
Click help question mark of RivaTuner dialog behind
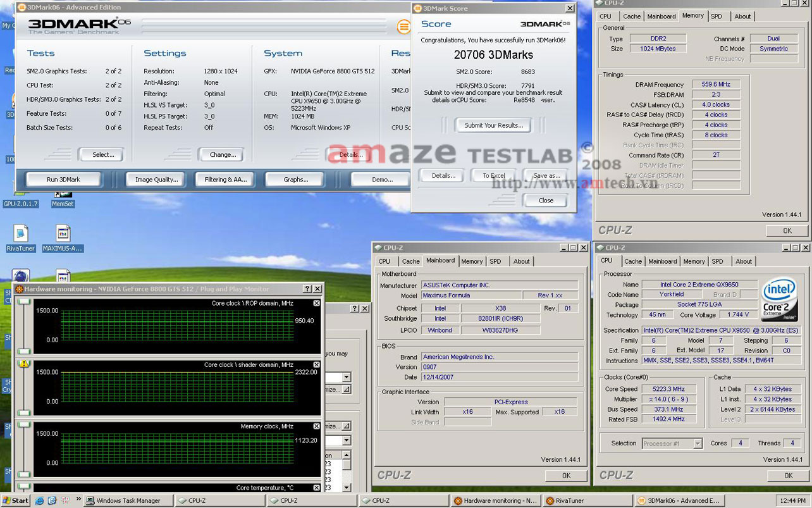pos(354,308)
